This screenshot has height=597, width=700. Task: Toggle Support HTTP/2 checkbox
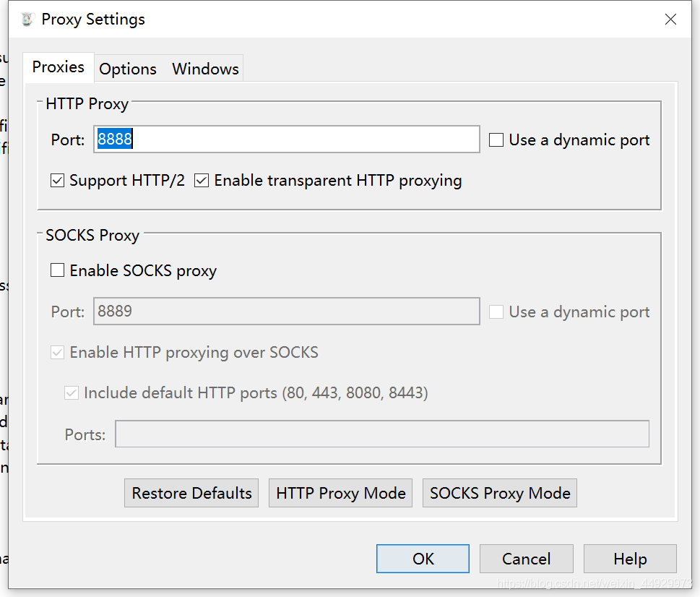tap(57, 181)
